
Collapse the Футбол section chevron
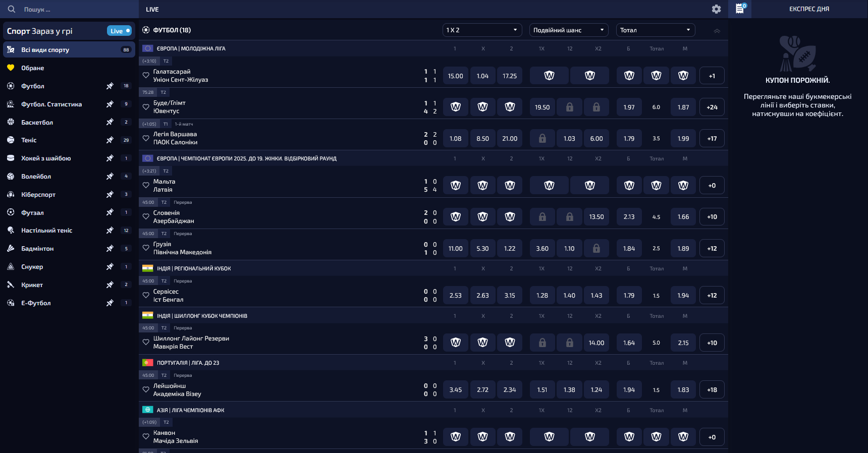(x=717, y=31)
